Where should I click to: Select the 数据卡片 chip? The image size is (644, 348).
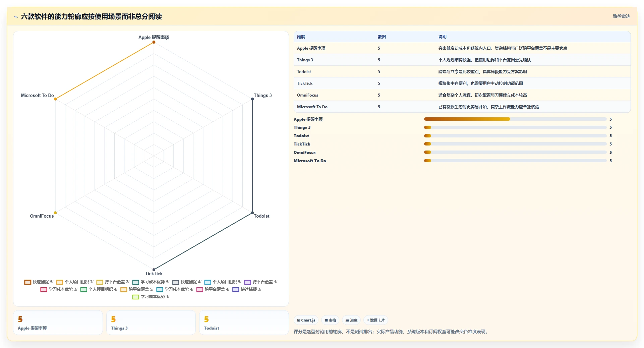pos(376,320)
